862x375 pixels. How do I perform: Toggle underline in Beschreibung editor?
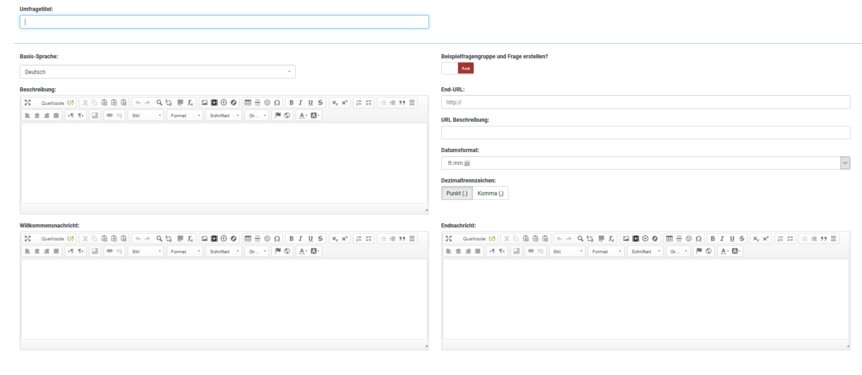tap(311, 102)
